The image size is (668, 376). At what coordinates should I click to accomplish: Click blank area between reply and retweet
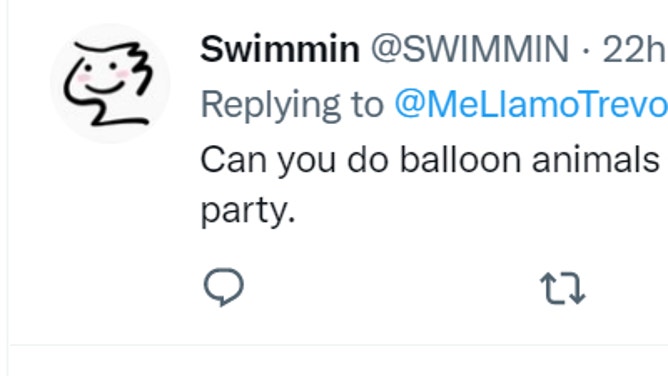[x=392, y=288]
